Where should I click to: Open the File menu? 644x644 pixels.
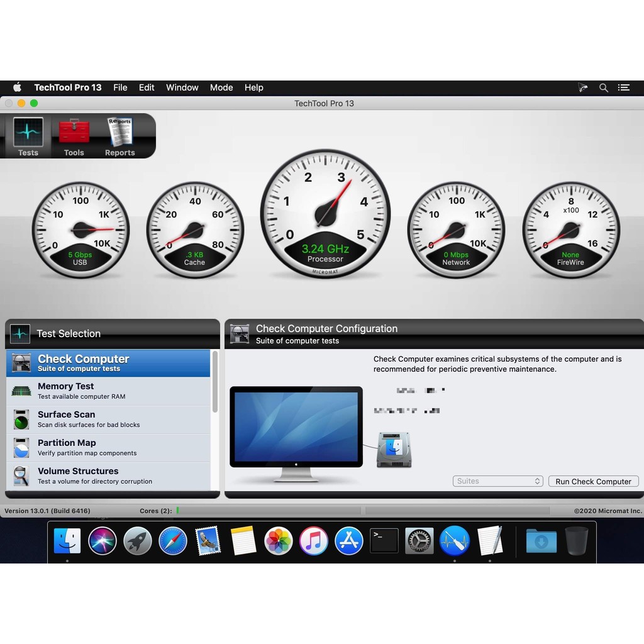[120, 87]
